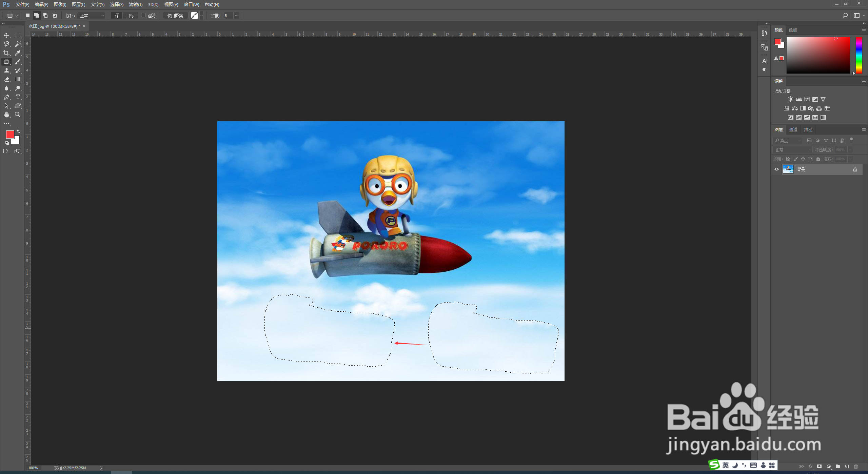Switch to the 通道 tab
This screenshot has height=474, width=868.
793,129
